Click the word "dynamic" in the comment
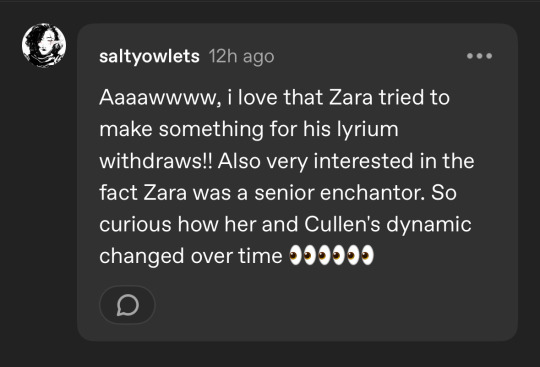This screenshot has height=367, width=540. tap(429, 225)
